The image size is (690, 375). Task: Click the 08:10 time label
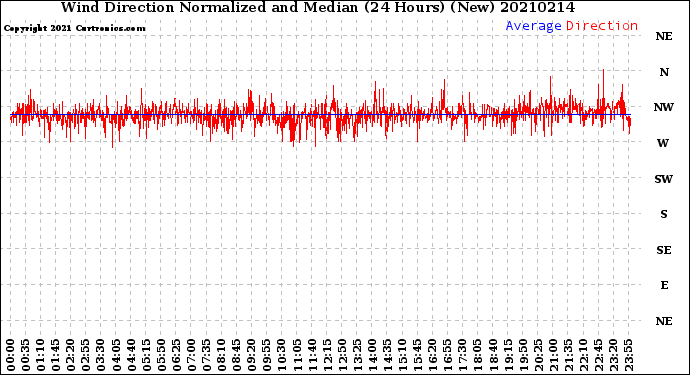221,355
